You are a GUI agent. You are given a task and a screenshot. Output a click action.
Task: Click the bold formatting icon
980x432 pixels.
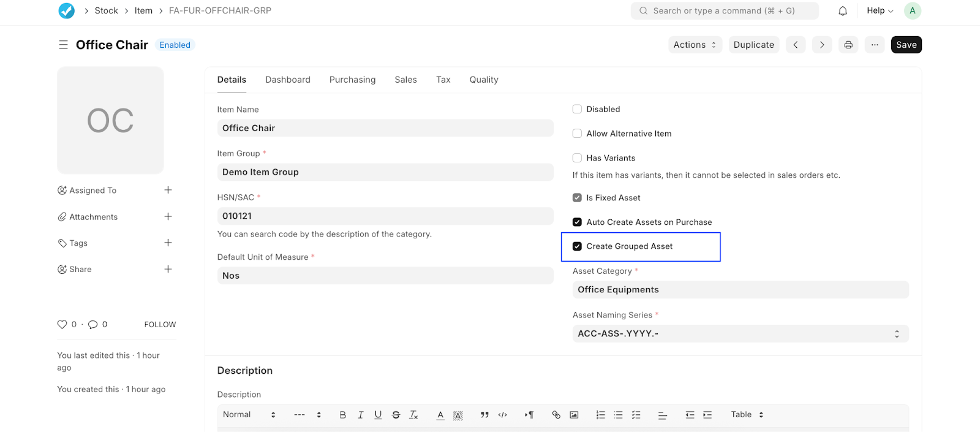[x=342, y=415]
